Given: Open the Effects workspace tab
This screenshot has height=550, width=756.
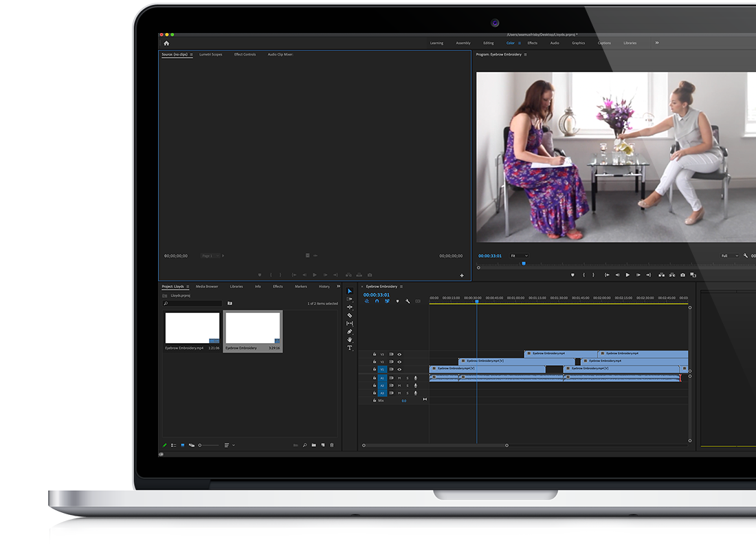Looking at the screenshot, I should [532, 43].
